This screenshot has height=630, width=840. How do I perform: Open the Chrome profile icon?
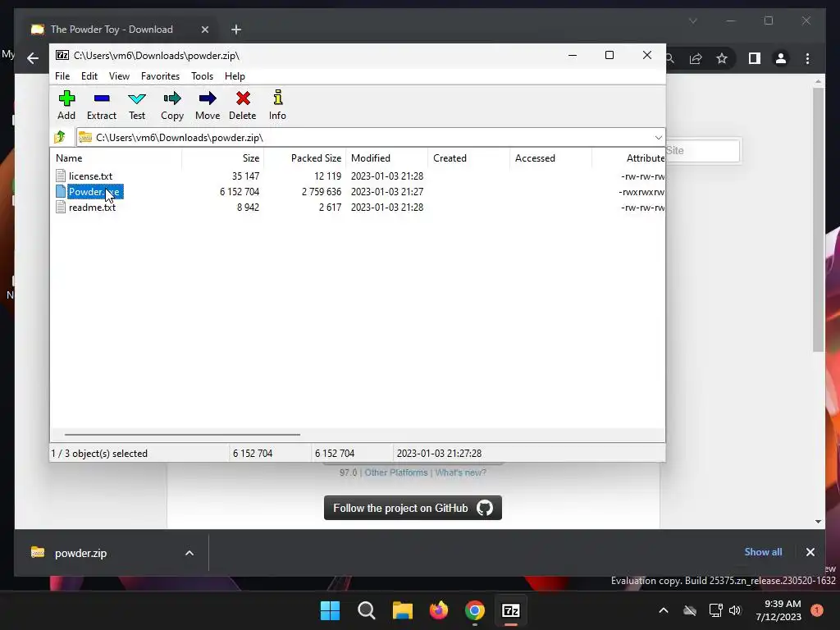click(x=781, y=58)
